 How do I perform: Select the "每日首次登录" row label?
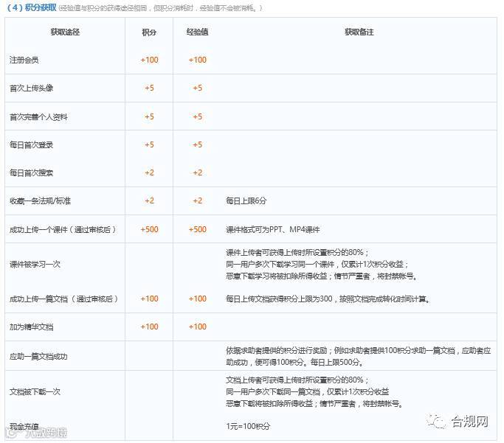[31, 144]
